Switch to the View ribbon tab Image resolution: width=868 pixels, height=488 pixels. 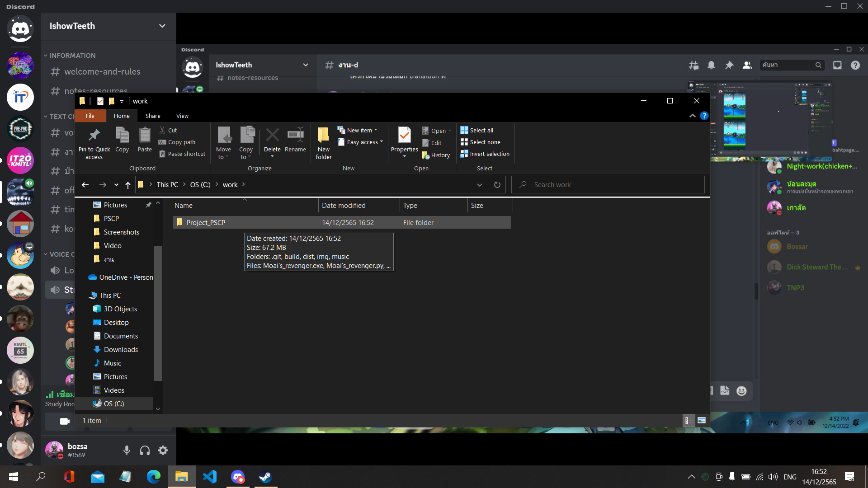coord(182,116)
